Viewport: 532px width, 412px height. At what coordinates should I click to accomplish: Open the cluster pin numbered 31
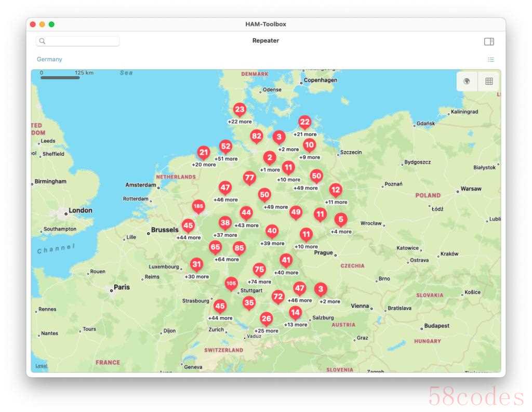[x=197, y=264]
